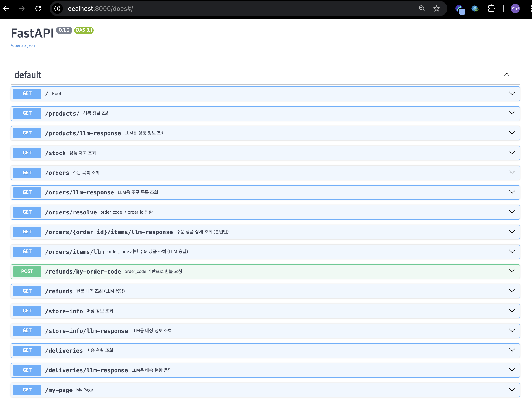Click the POST method badge
Image resolution: width=532 pixels, height=406 pixels.
(x=27, y=271)
